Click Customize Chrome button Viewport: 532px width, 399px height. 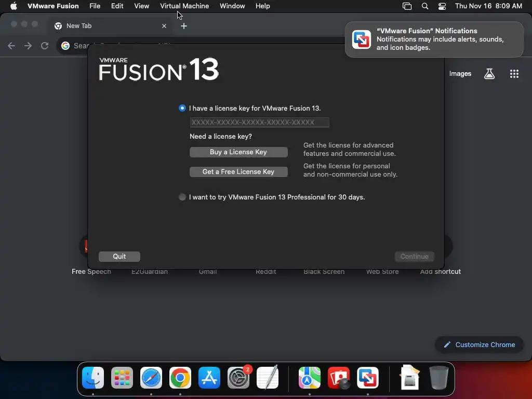coord(480,345)
